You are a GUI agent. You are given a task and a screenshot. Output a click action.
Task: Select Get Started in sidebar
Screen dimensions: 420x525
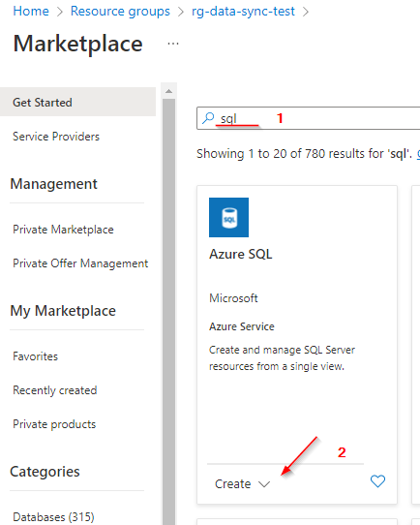point(78,102)
